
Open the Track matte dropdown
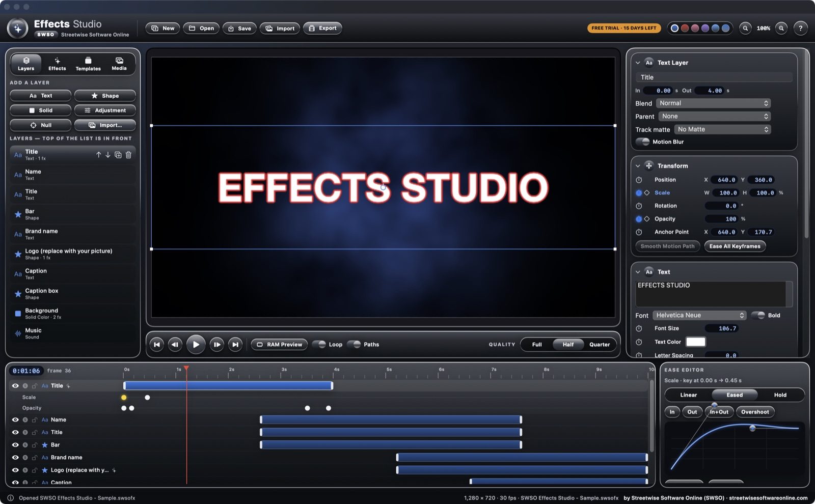[x=722, y=130]
